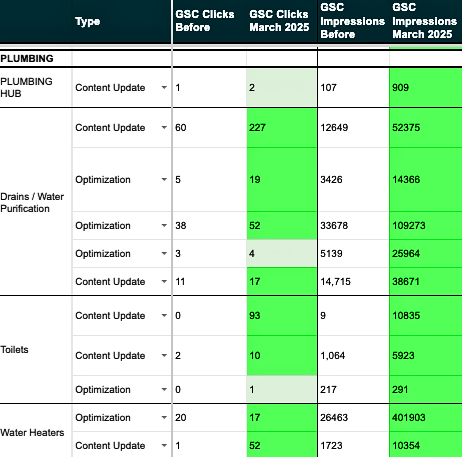
Task: Select the green cell showing 19
Action: point(282,180)
